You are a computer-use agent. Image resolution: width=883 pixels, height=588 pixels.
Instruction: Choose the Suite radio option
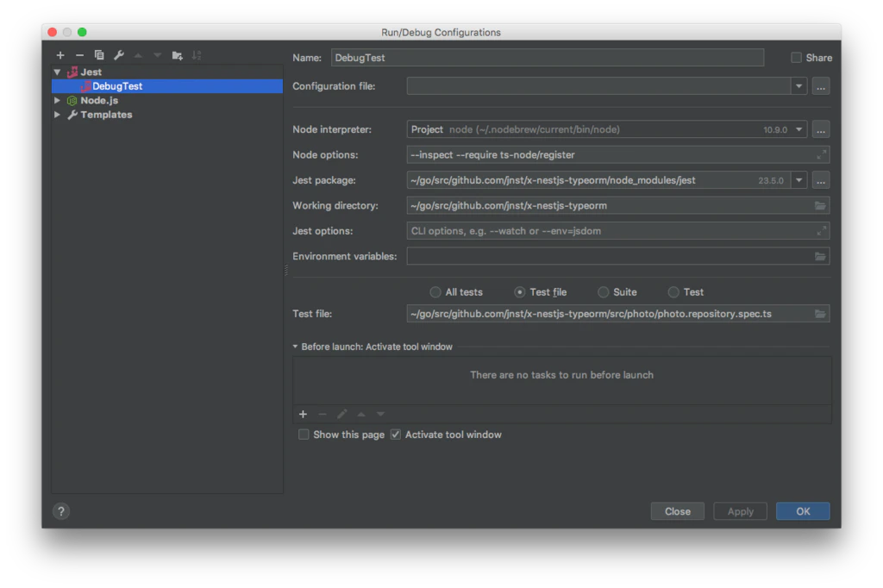click(x=603, y=291)
